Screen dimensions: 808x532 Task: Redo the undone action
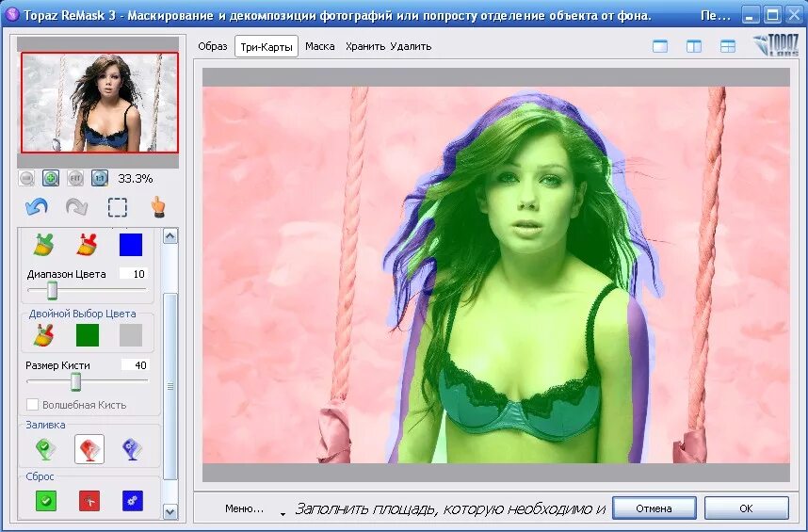(77, 207)
